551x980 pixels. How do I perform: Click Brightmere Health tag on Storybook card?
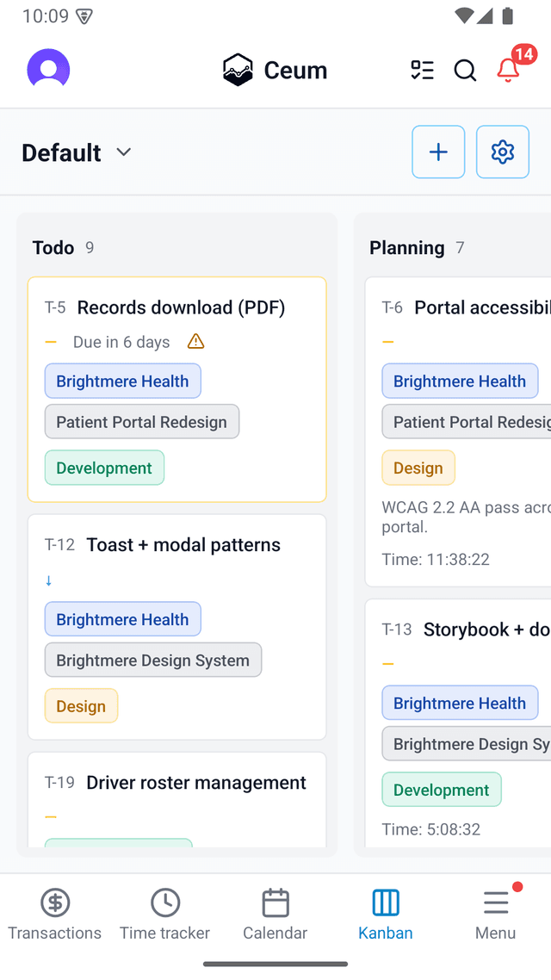(460, 703)
